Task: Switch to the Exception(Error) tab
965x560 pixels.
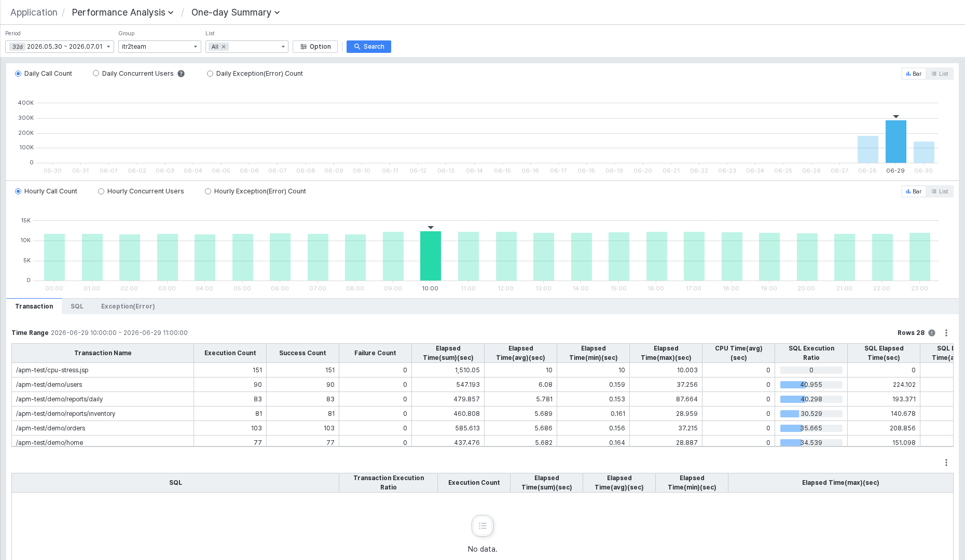Action: pos(128,306)
